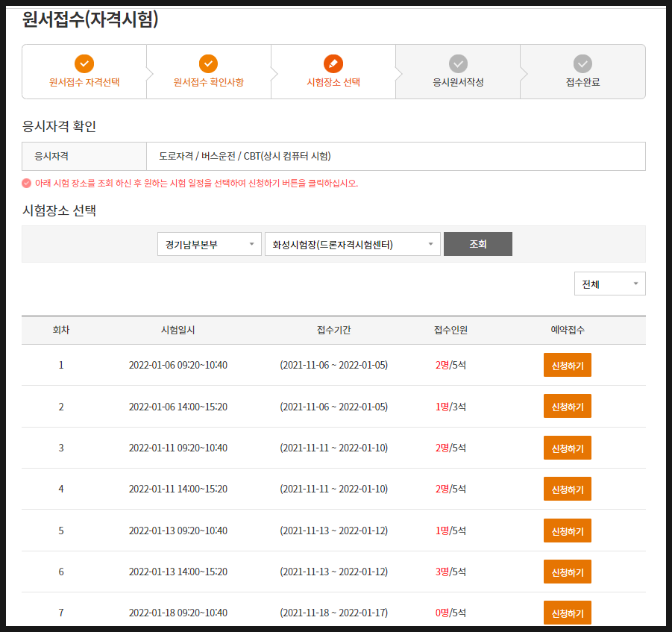Image resolution: width=672 pixels, height=632 pixels.
Task: Click the 회차 column header
Action: tap(61, 330)
